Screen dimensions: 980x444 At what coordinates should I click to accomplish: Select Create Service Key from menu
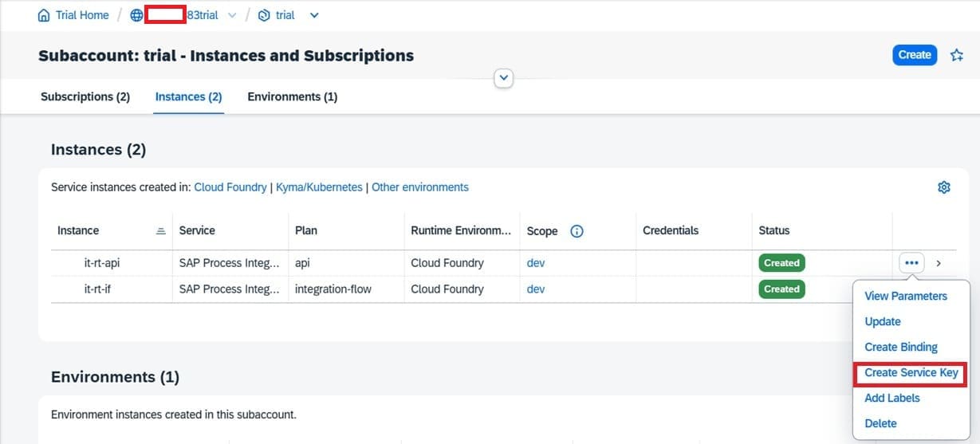click(911, 372)
